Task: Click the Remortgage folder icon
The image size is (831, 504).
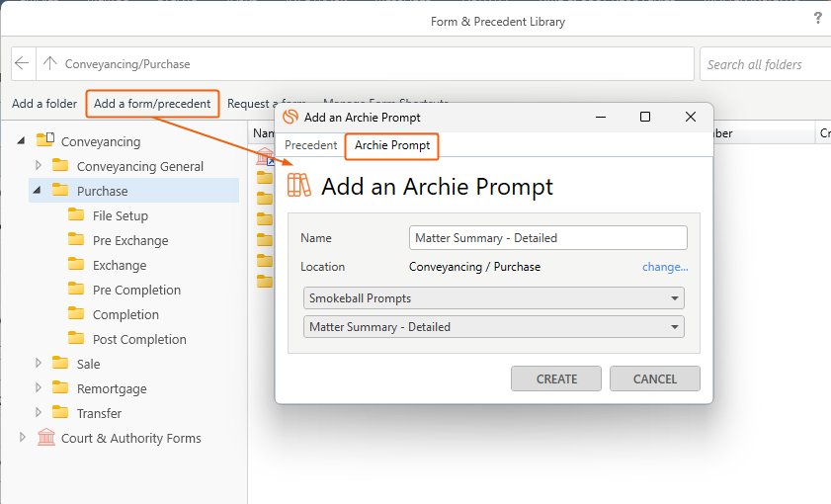Action: tap(60, 388)
